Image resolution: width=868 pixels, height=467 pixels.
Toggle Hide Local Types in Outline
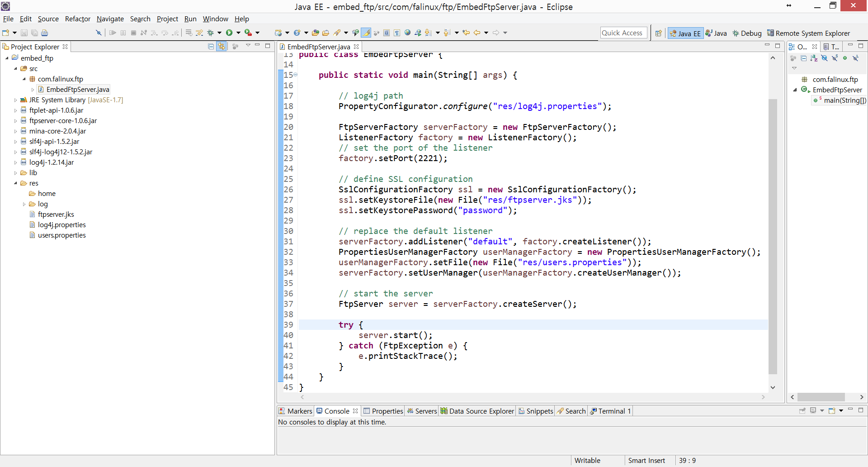pos(855,58)
